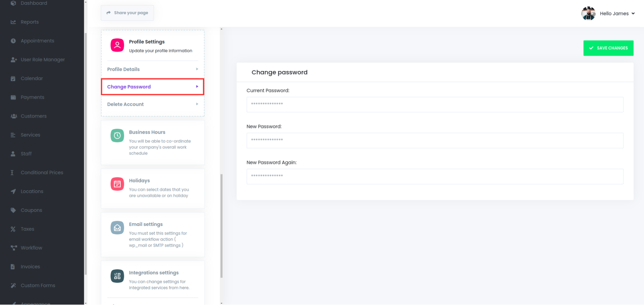Image resolution: width=644 pixels, height=305 pixels.
Task: Go to User Role Manager
Action: [43, 60]
